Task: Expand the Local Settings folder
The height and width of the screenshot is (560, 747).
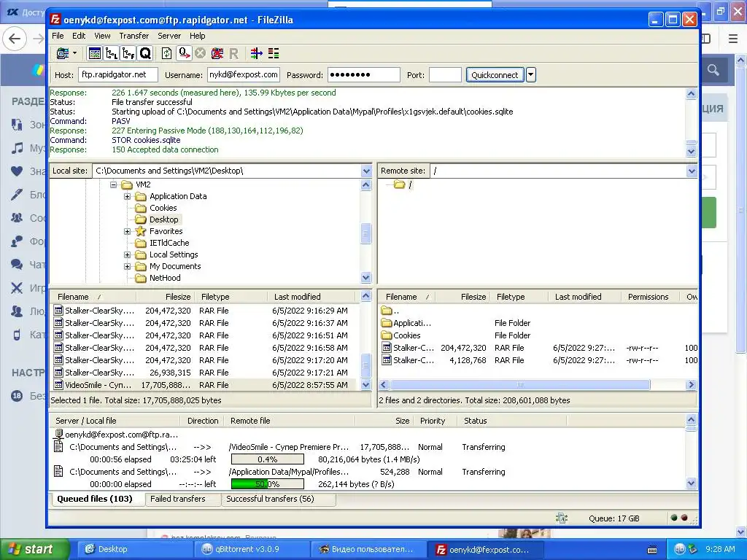Action: (127, 254)
